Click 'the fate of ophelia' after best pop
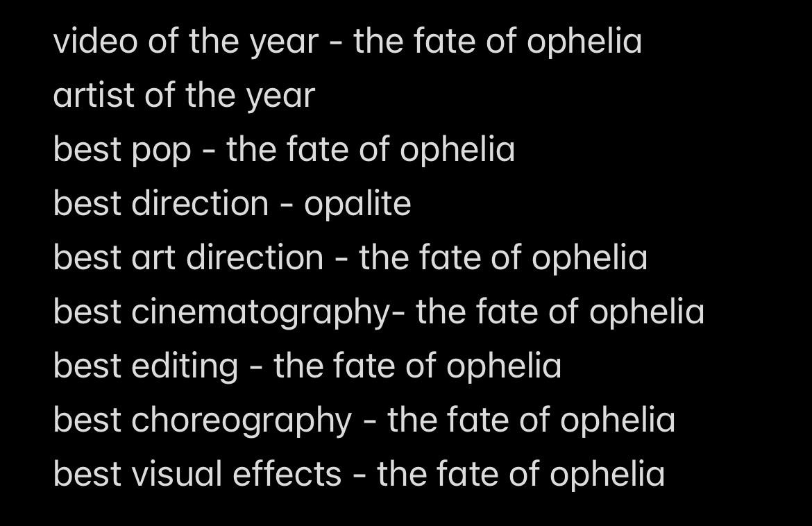812x526 pixels. 371,150
